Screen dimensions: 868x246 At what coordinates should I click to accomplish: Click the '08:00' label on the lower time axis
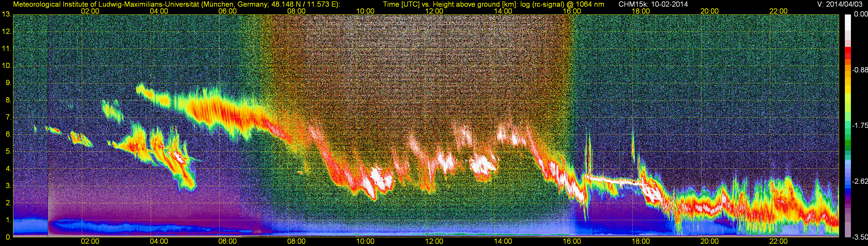click(297, 242)
